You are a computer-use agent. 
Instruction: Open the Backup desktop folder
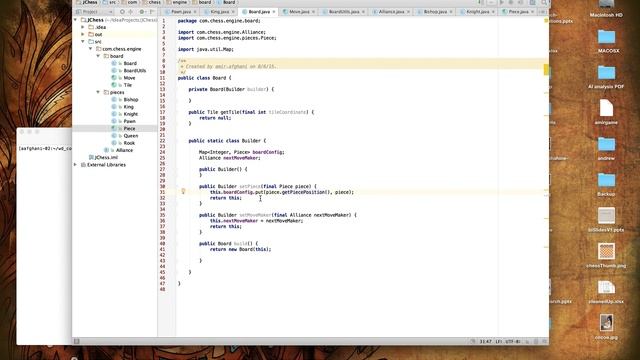click(x=606, y=184)
